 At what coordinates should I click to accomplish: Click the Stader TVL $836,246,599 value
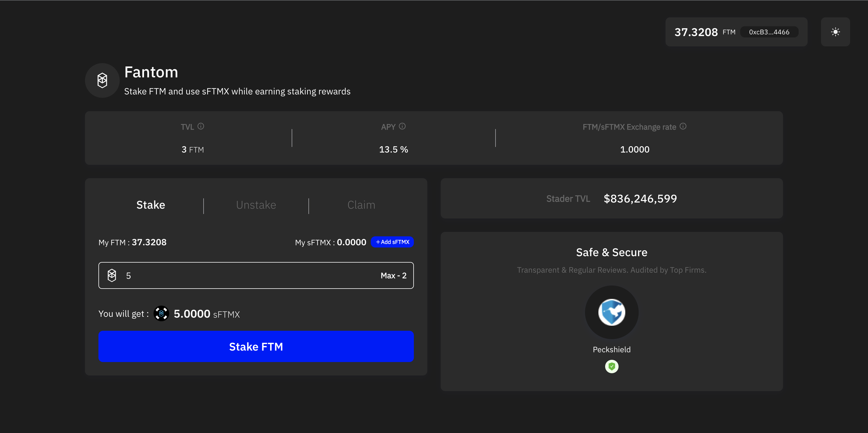pyautogui.click(x=640, y=199)
